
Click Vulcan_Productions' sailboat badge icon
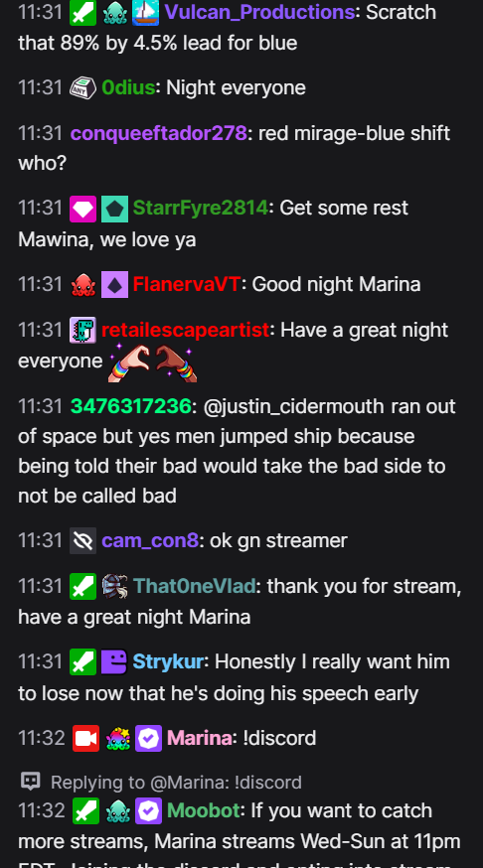tap(146, 12)
